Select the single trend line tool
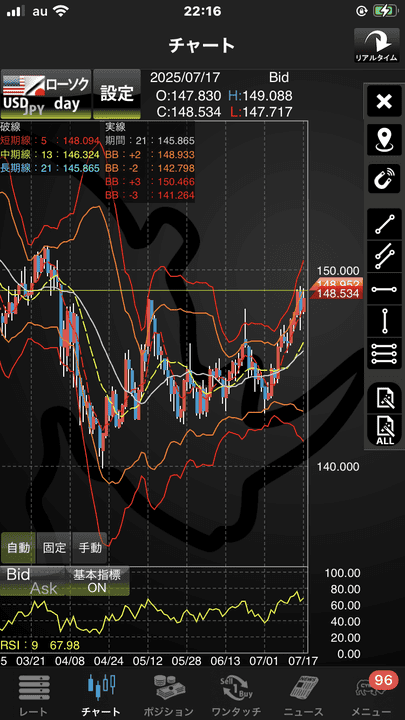This screenshot has height=720, width=405. click(384, 225)
